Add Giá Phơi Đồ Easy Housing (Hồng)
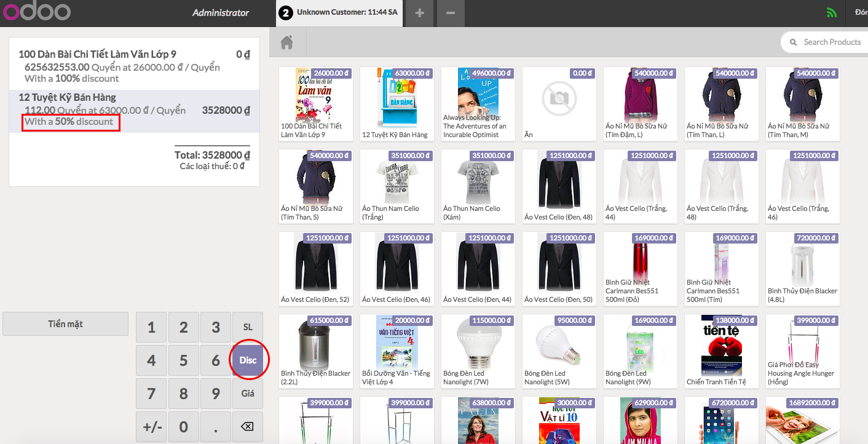The width and height of the screenshot is (868, 444). 803,351
